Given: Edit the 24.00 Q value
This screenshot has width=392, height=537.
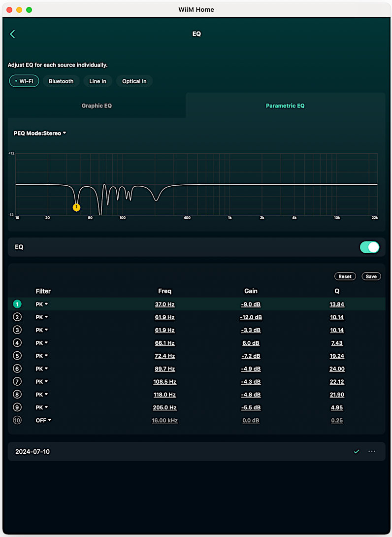Looking at the screenshot, I should pyautogui.click(x=337, y=369).
